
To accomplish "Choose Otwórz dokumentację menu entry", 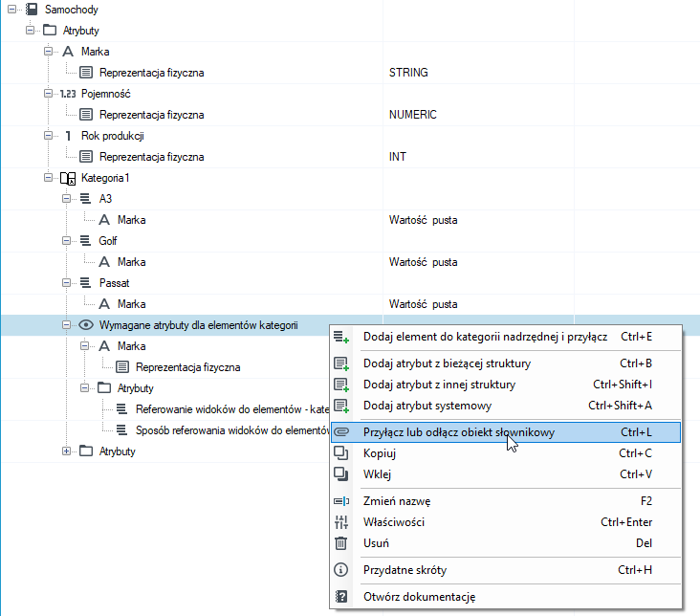I will tap(506, 597).
